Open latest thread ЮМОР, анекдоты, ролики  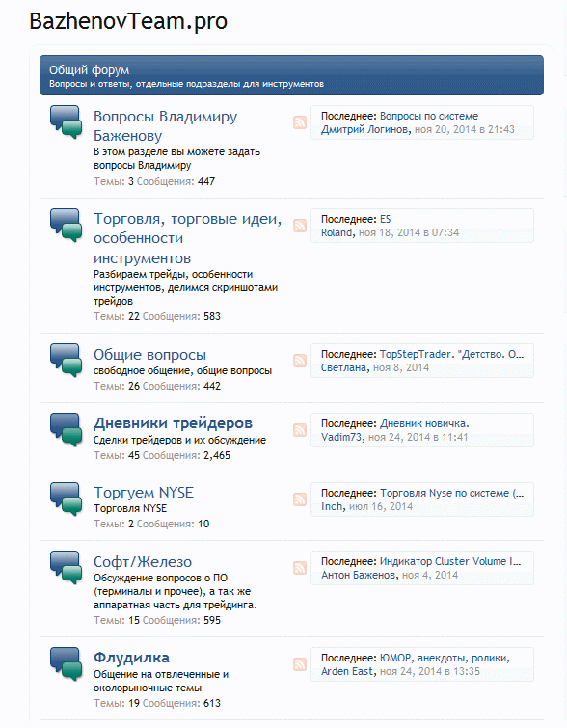450,658
